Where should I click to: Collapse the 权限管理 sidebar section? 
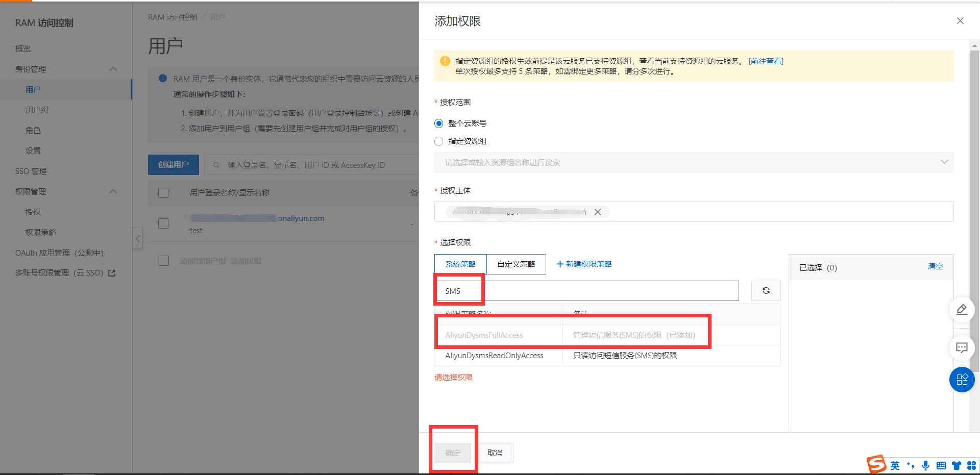[x=113, y=191]
